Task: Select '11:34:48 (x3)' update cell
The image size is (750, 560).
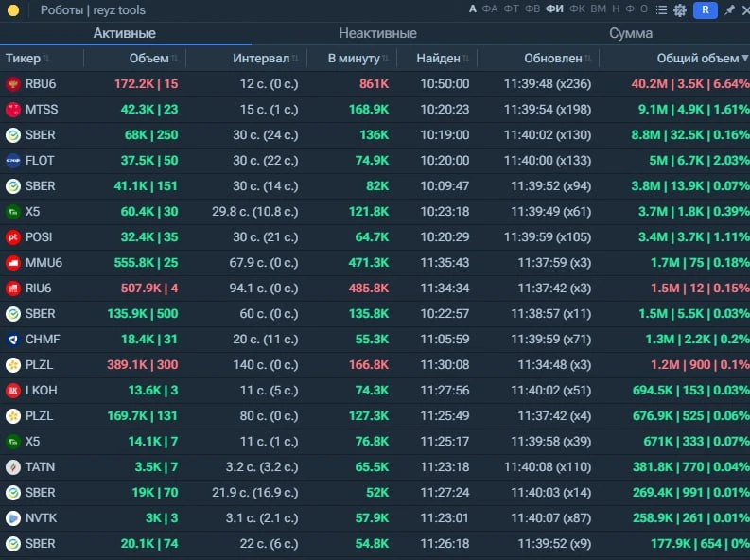Action: pyautogui.click(x=554, y=365)
